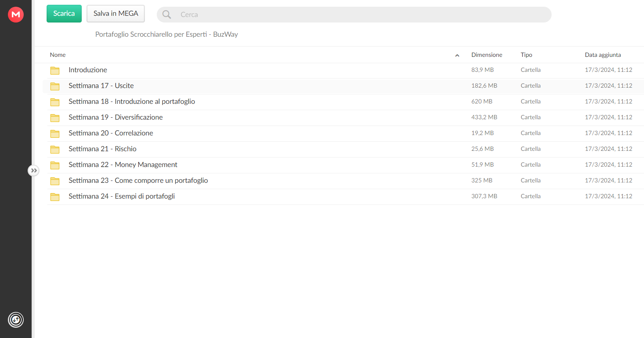This screenshot has width=644, height=338.
Task: Open the transfers icon in the sidebar
Action: pyautogui.click(x=16, y=320)
